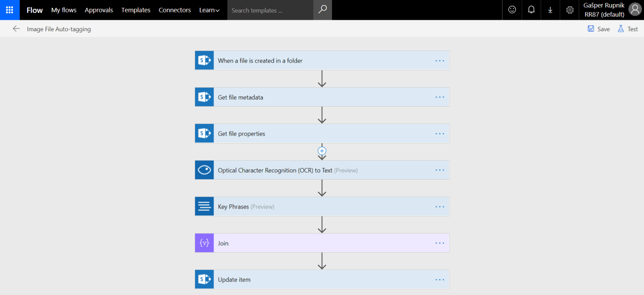Open the smiley feedback icon
Screen dimensions: 644x295
[x=512, y=10]
